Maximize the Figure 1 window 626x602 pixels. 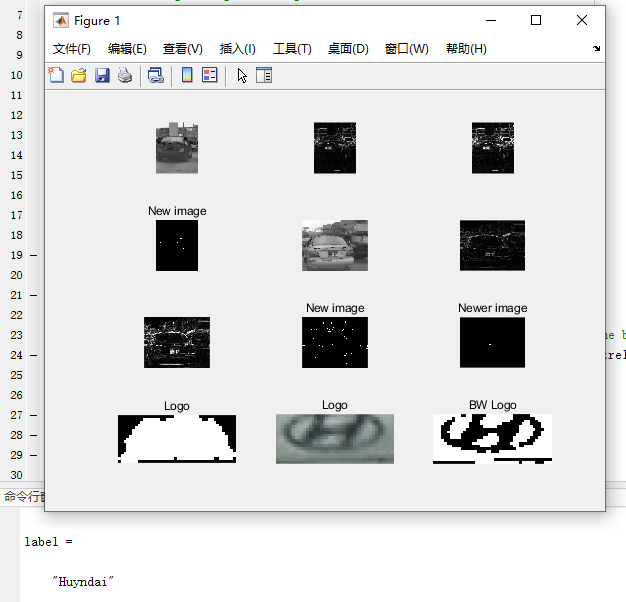coord(536,20)
